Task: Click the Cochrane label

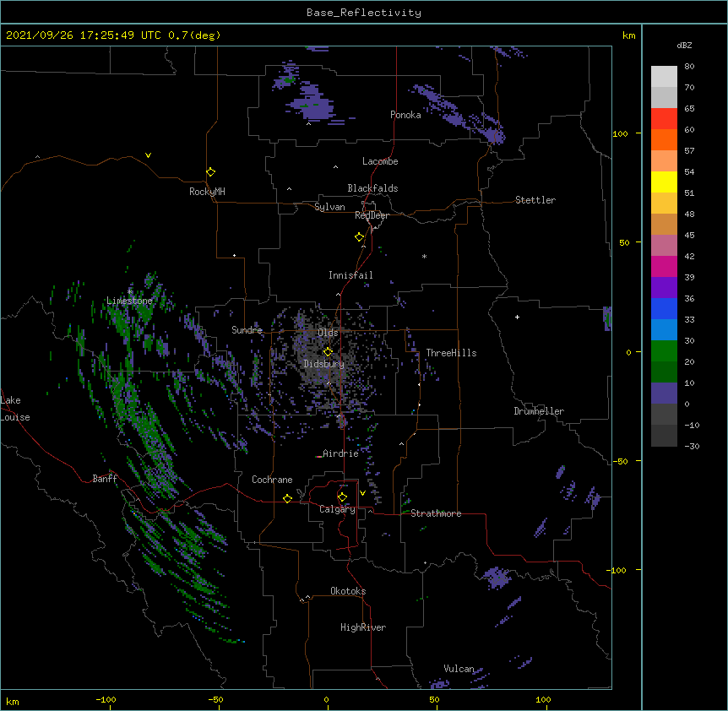Action: coord(272,480)
